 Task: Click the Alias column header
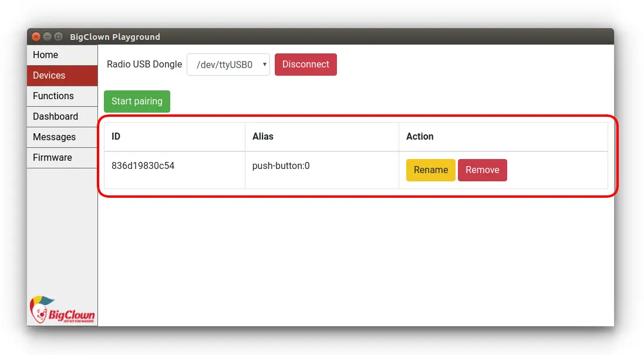point(322,137)
